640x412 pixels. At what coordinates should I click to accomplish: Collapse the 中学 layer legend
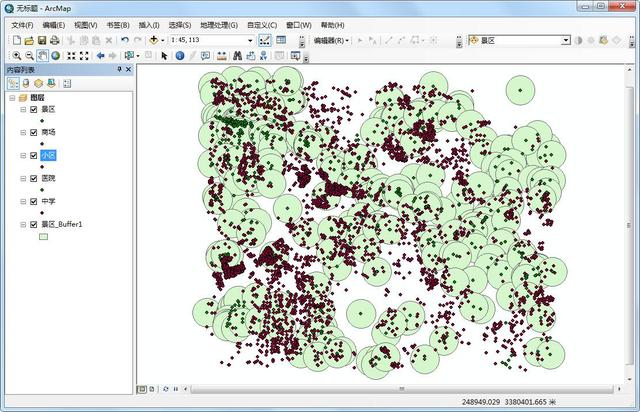(x=23, y=202)
